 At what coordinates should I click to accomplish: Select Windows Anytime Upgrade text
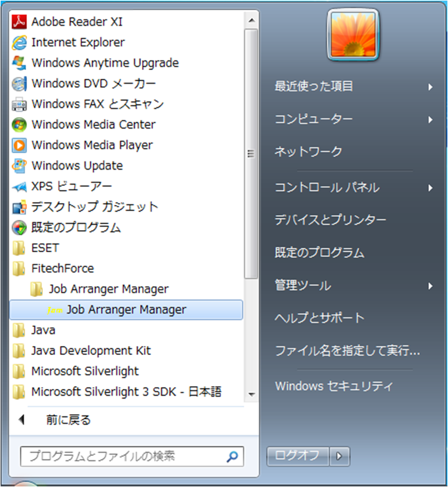[105, 63]
